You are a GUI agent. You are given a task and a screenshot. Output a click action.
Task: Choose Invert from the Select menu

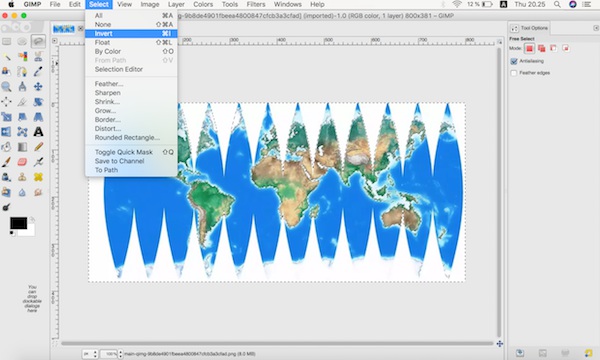coord(131,34)
